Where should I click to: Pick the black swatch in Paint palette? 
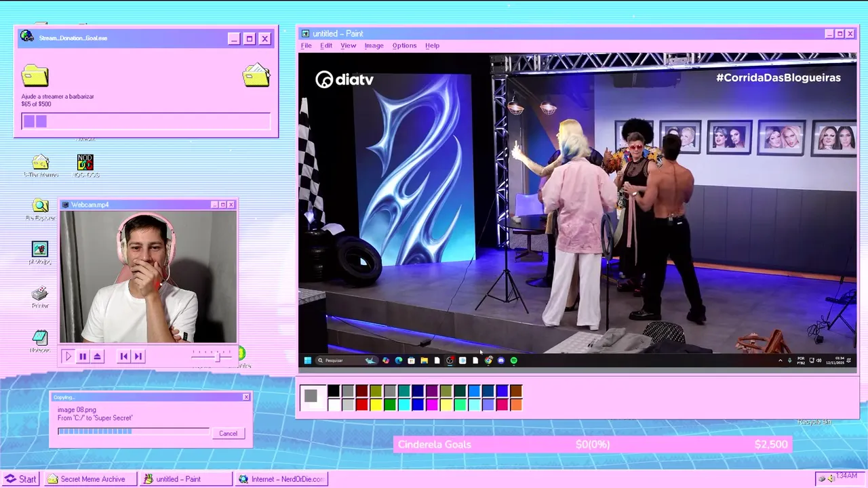pyautogui.click(x=334, y=391)
